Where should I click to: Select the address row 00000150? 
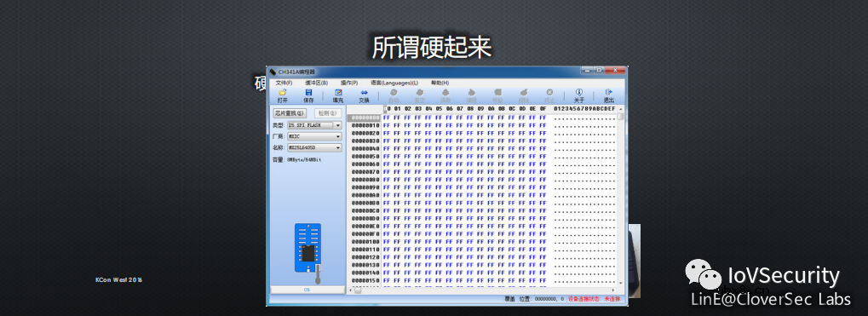pyautogui.click(x=365, y=280)
